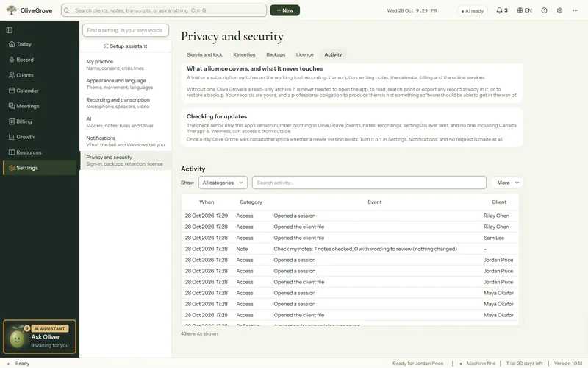
Task: Click the Version number in status bar
Action: pyautogui.click(x=568, y=363)
